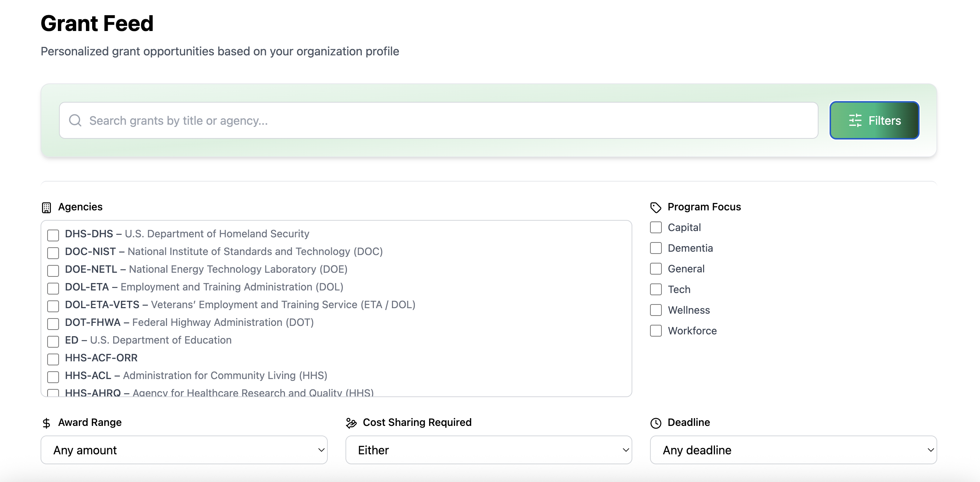The image size is (980, 482).
Task: Tick the DOL-ETA agency checkbox
Action: click(x=53, y=288)
